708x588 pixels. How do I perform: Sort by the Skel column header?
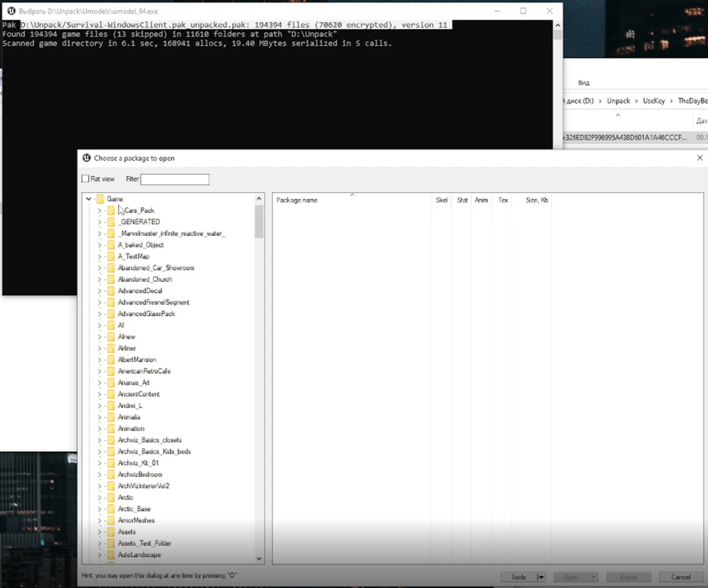pos(441,200)
